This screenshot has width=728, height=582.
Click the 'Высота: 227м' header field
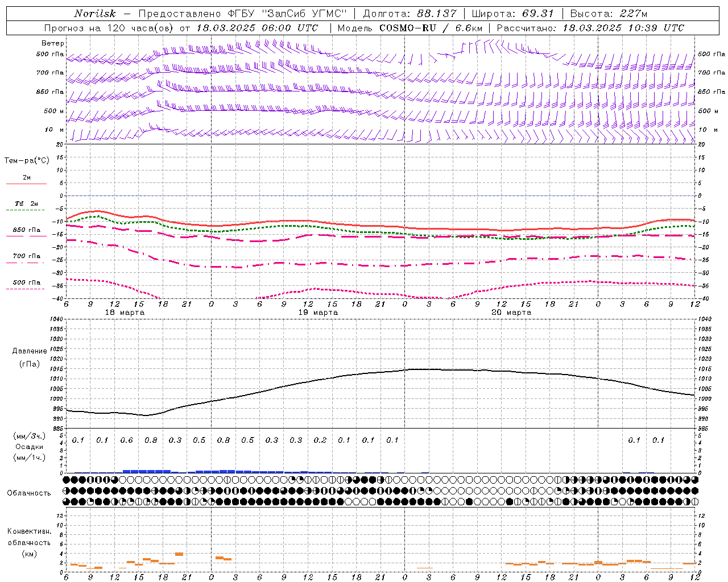[609, 14]
